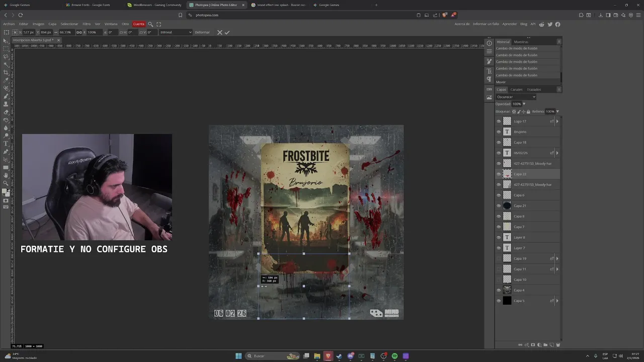Select the Path Select tool
Image resolution: width=644 pixels, height=362 pixels.
[6, 159]
